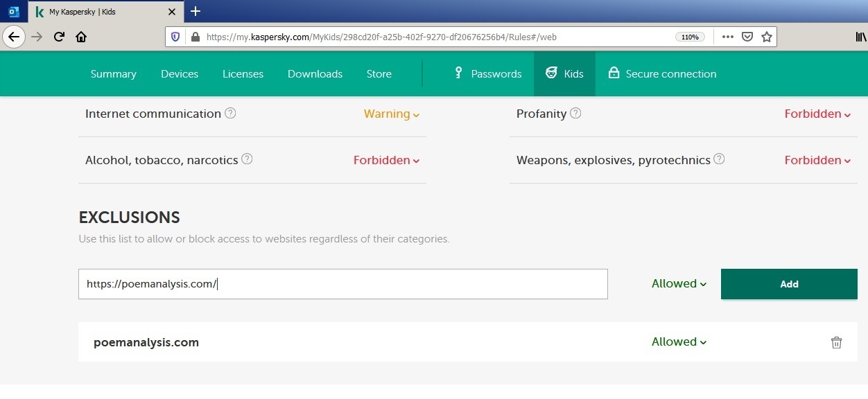Image resolution: width=868 pixels, height=399 pixels.
Task: Click the exclusion URL input field
Action: coord(343,284)
